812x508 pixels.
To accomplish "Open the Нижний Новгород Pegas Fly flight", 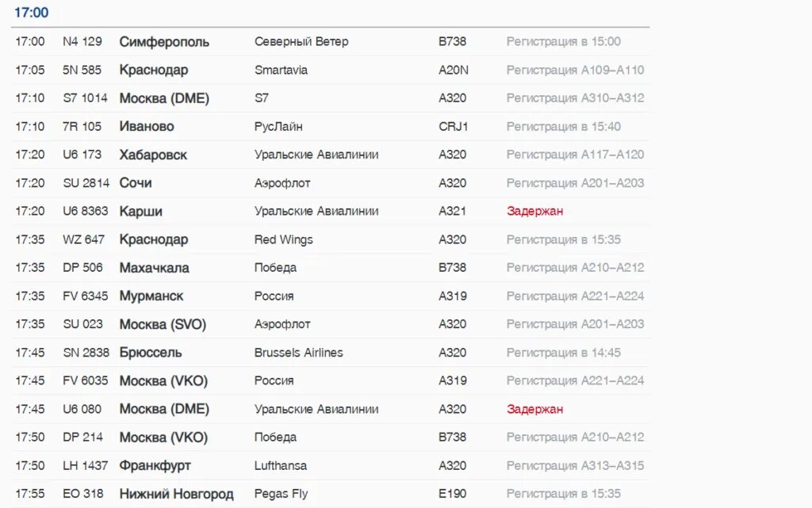I will pos(330,494).
